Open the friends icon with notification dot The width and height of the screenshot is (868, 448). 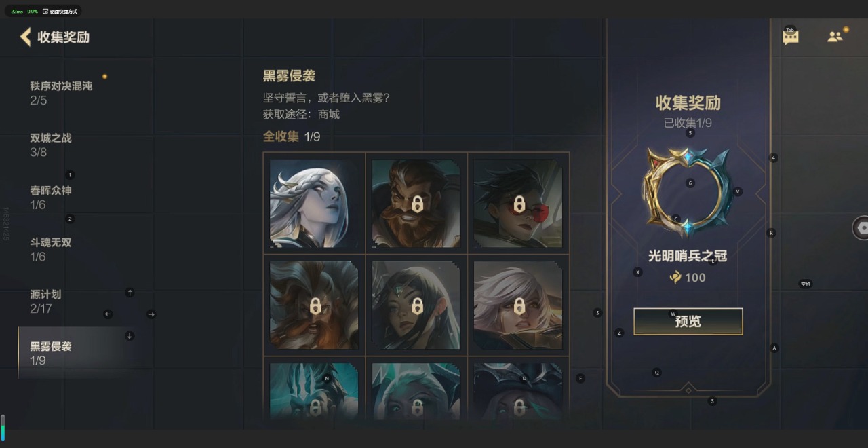[x=835, y=37]
